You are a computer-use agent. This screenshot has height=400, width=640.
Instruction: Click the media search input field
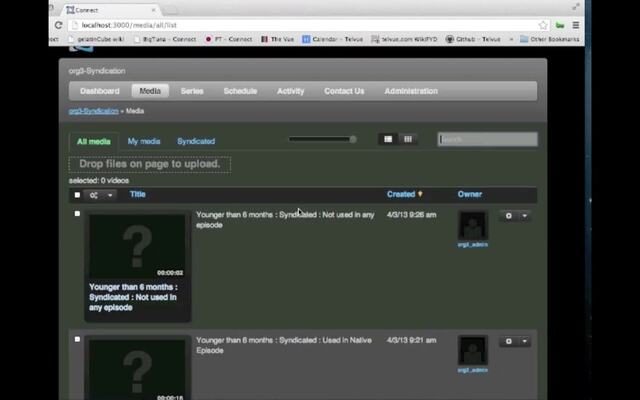[487, 139]
